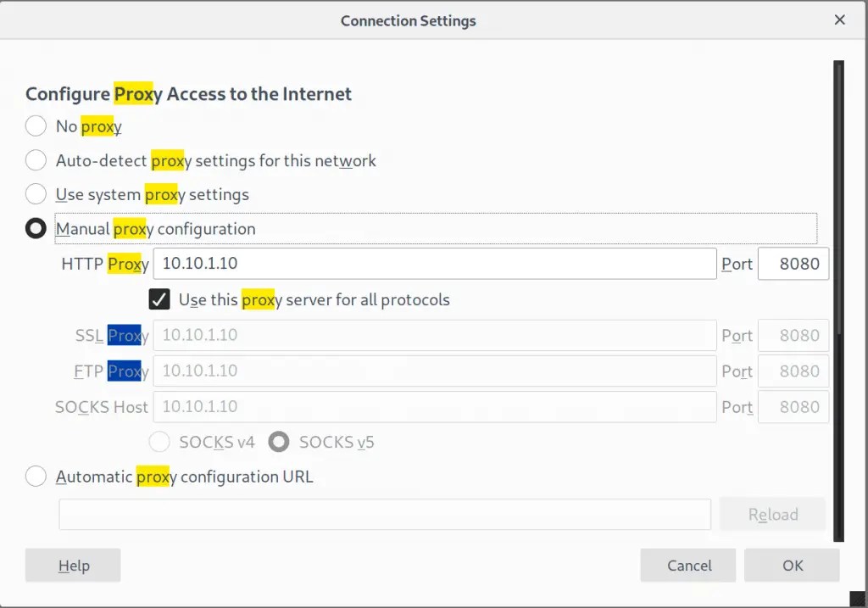Screen dimensions: 868x608
Task: Choose Auto-detect proxy settings for this network
Action: [x=36, y=160]
